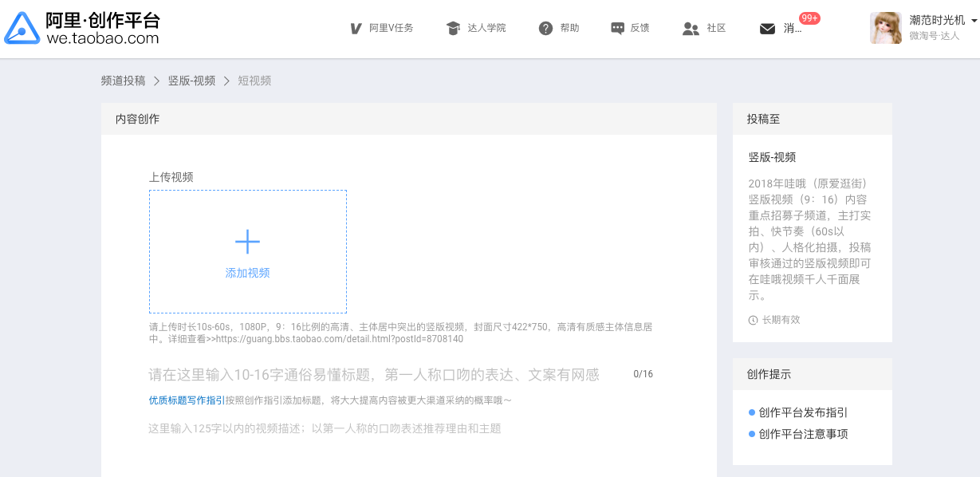980x477 pixels.
Task: Open the 优质标题写作指引 link
Action: point(187,400)
